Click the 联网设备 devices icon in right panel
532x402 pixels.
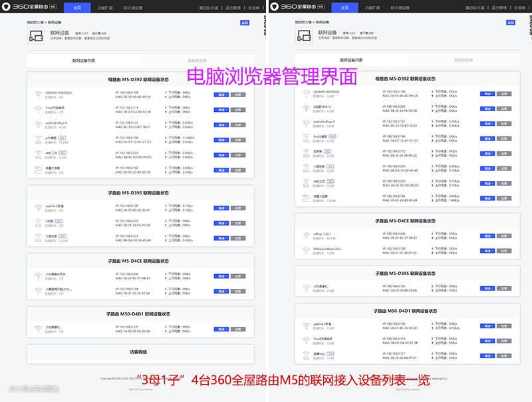click(x=303, y=36)
